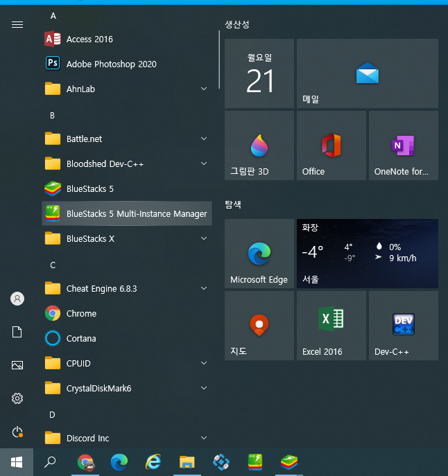The image size is (448, 476).
Task: Expand the CrystalDiskMark6 folder
Action: pyautogui.click(x=127, y=388)
